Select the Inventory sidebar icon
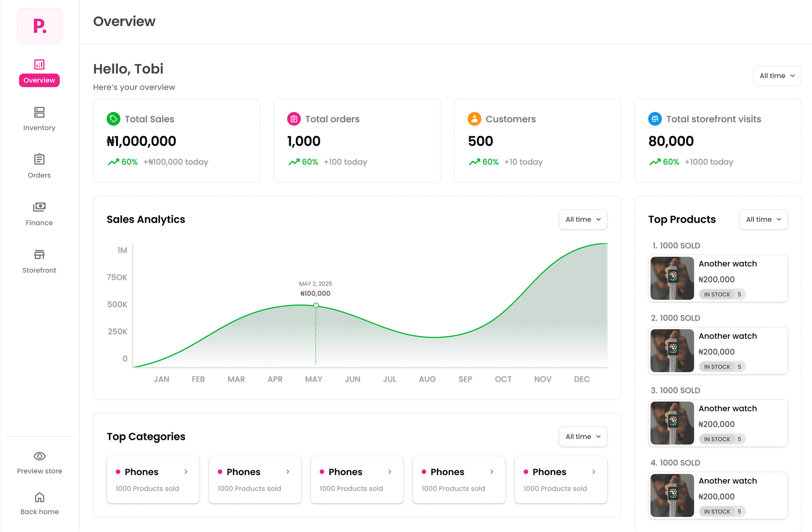812x532 pixels. [x=39, y=112]
